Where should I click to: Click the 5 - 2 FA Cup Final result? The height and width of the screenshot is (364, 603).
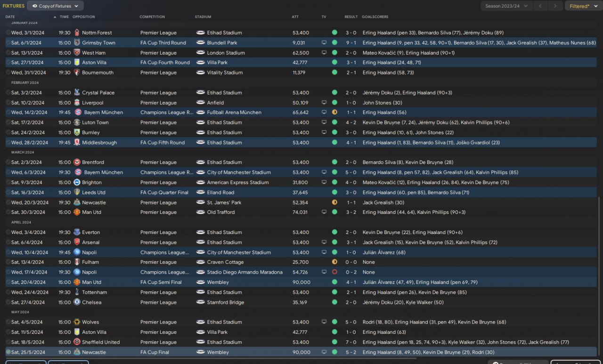351,352
